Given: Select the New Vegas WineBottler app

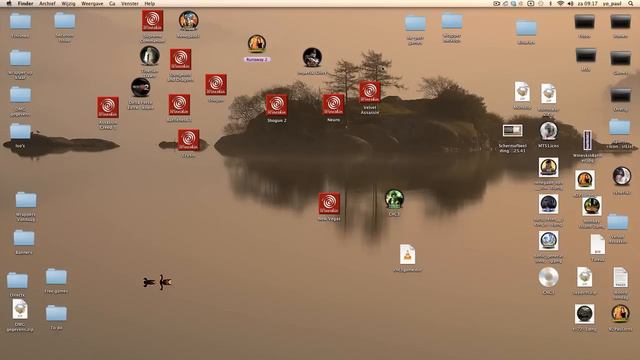Looking at the screenshot, I should [329, 203].
